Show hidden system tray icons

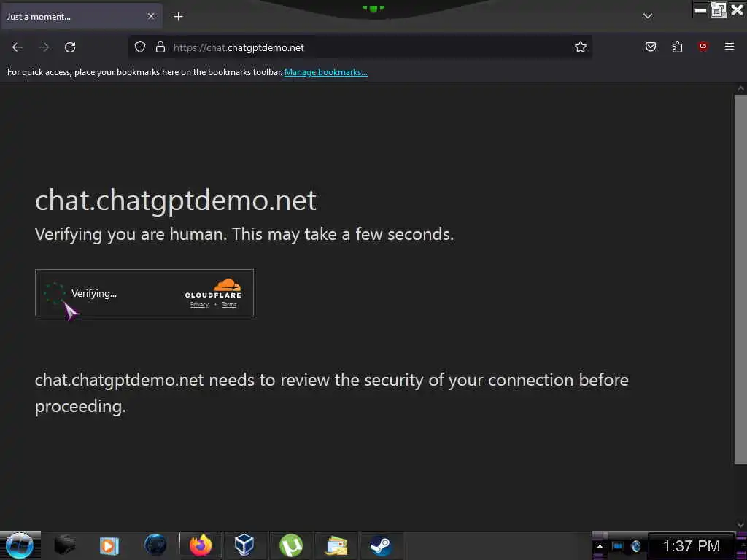(x=600, y=546)
